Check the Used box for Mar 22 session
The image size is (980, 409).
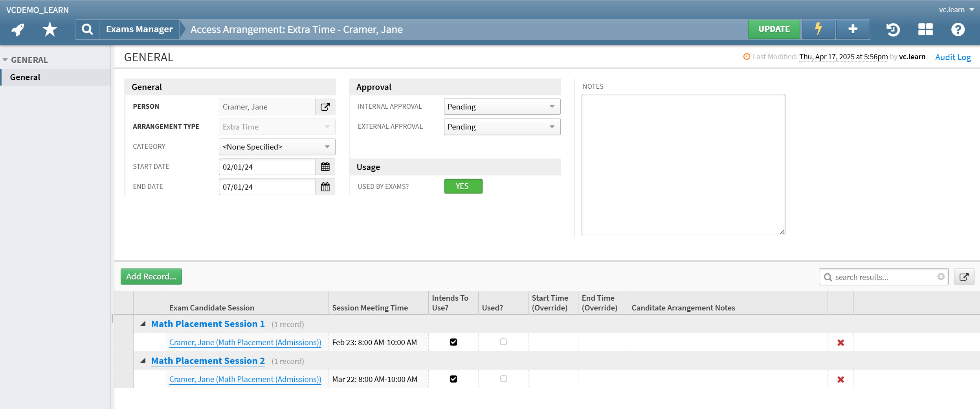click(503, 379)
